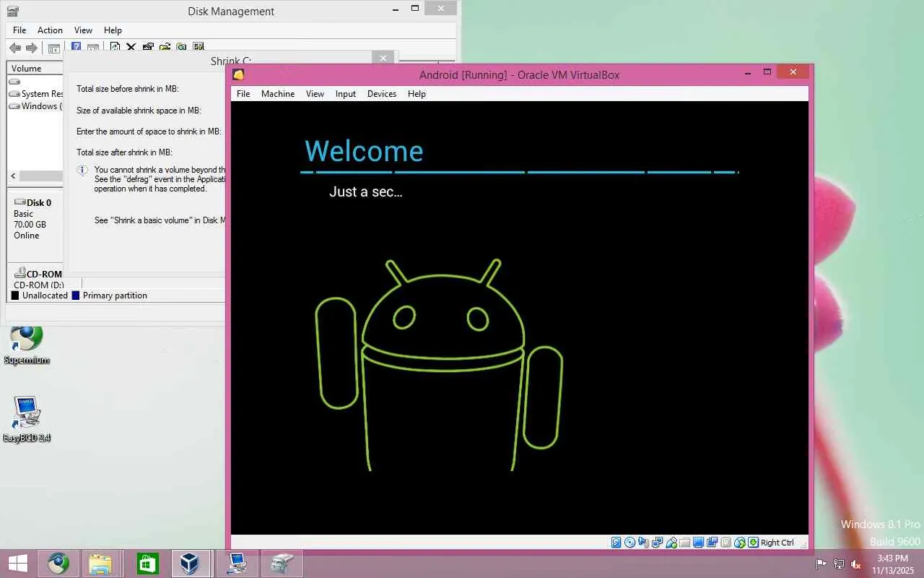Click the display indicator in VirtualBox status bar
Image resolution: width=924 pixels, height=578 pixels.
pyautogui.click(x=698, y=543)
